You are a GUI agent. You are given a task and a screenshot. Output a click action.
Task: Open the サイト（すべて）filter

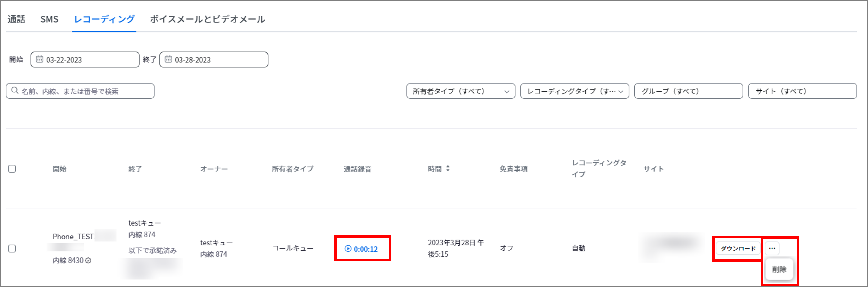[802, 91]
